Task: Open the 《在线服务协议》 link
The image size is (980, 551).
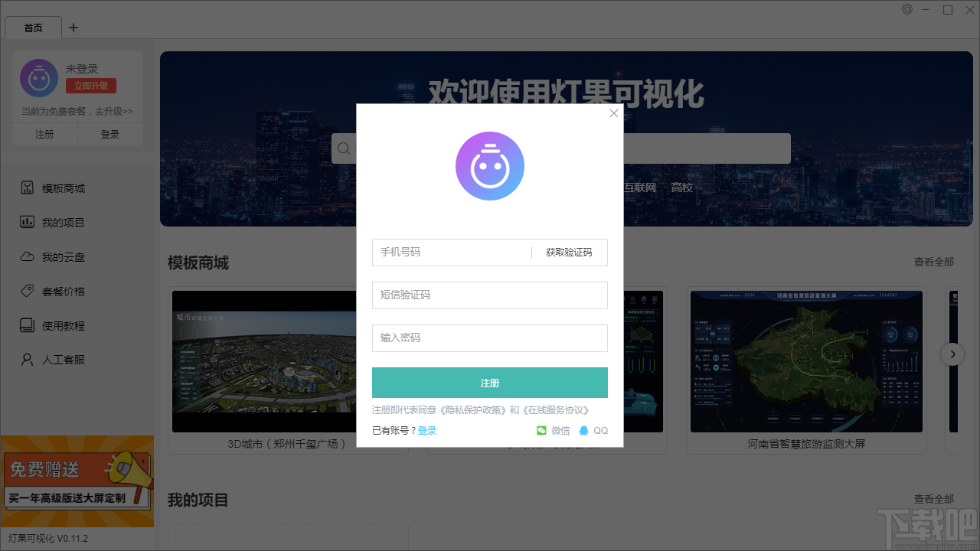Action: click(557, 410)
